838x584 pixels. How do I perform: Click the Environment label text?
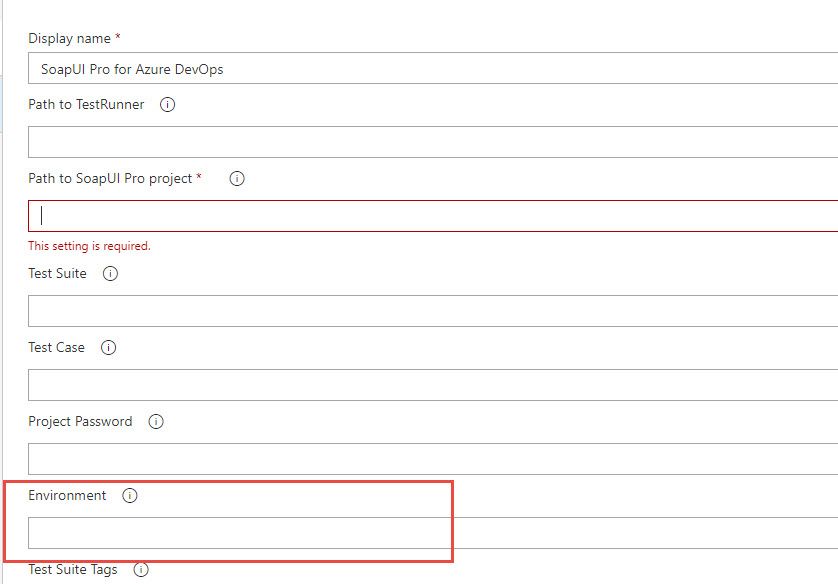(67, 496)
